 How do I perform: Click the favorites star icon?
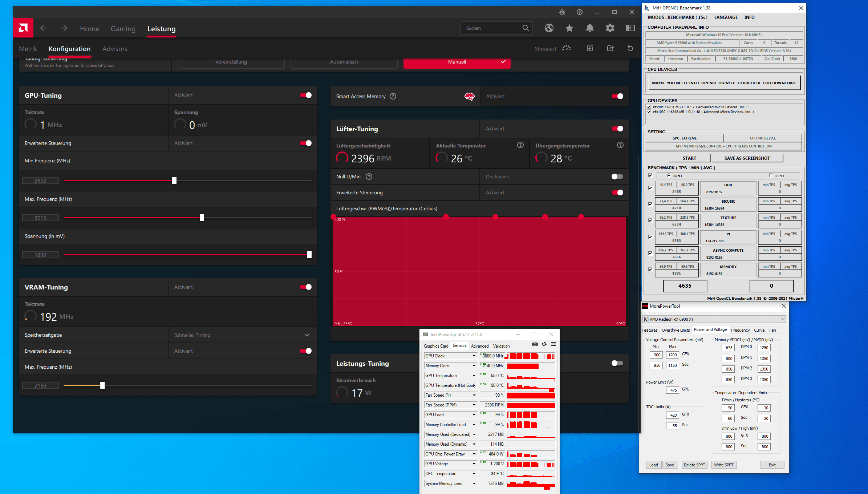(x=569, y=28)
